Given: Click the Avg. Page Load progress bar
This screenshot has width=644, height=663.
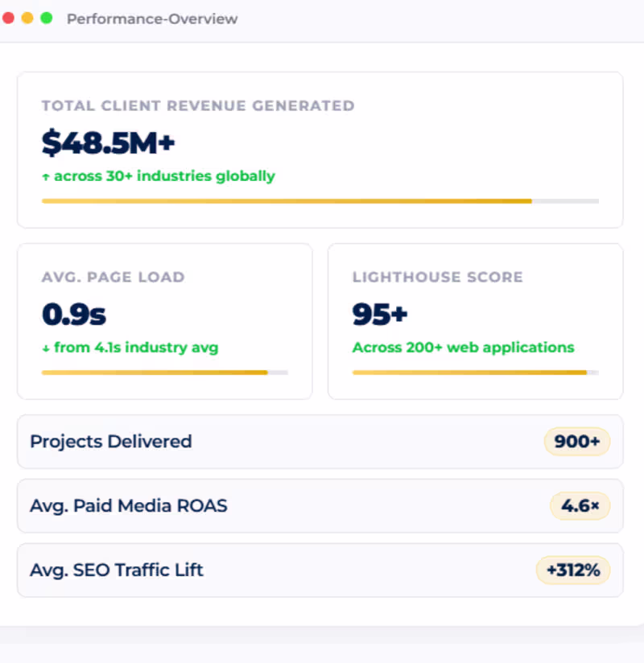Looking at the screenshot, I should pos(164,373).
